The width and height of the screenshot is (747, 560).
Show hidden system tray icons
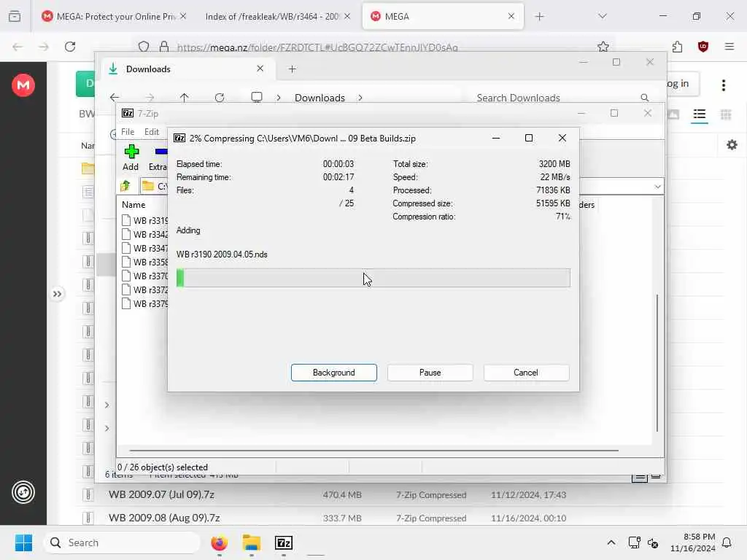pyautogui.click(x=611, y=542)
